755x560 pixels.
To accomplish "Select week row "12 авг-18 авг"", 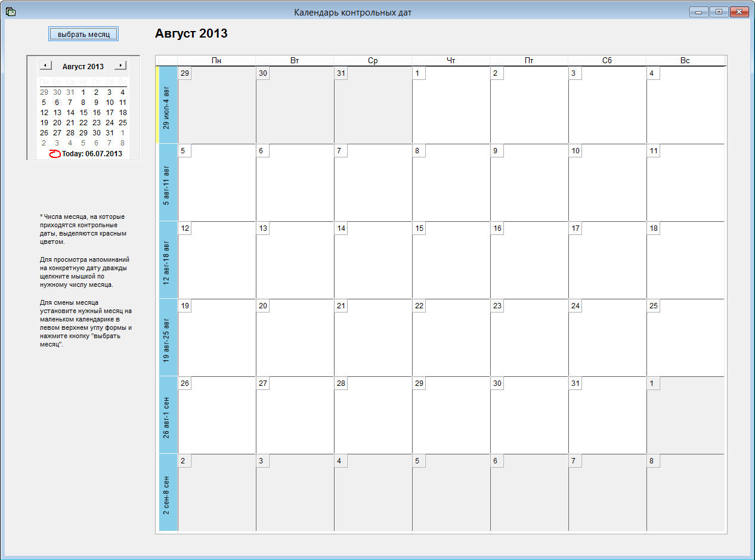I will pos(168,260).
